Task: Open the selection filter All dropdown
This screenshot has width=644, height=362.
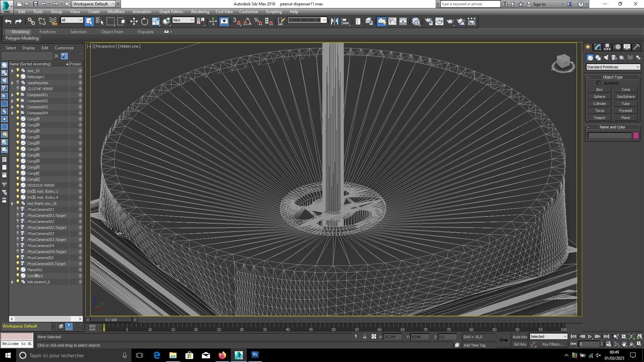Action: coord(72,20)
